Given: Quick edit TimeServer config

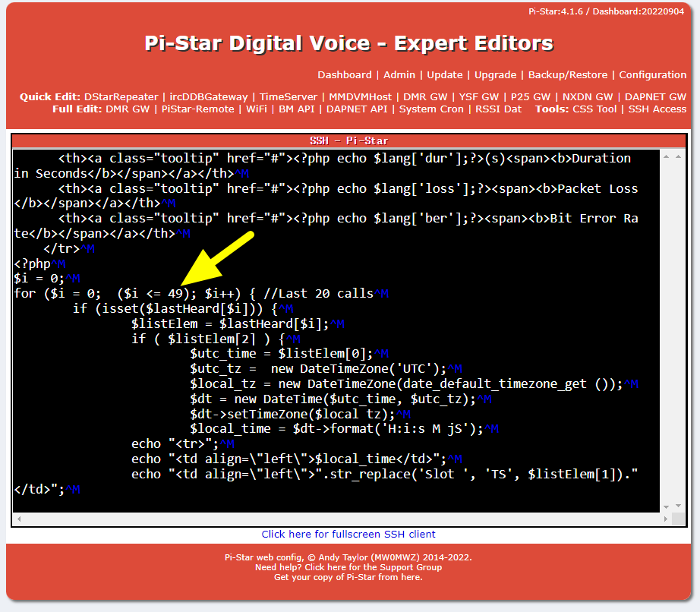Looking at the screenshot, I should pyautogui.click(x=289, y=97).
